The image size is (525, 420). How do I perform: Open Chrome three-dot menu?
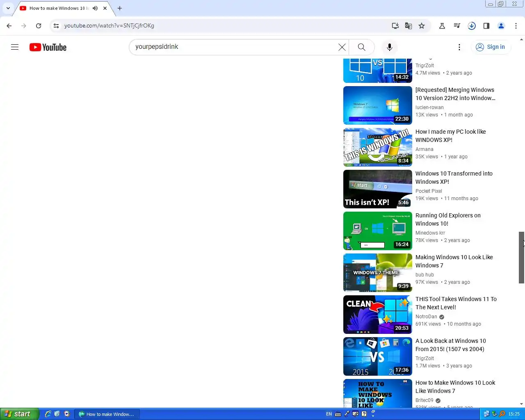516,25
